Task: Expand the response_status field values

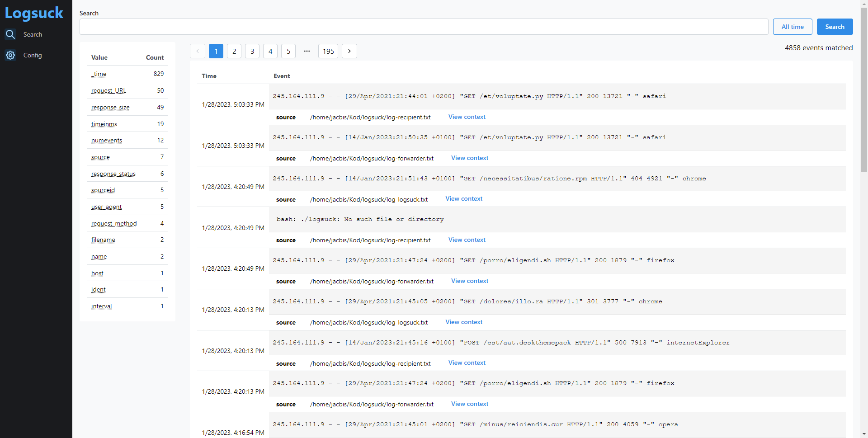Action: (113, 174)
